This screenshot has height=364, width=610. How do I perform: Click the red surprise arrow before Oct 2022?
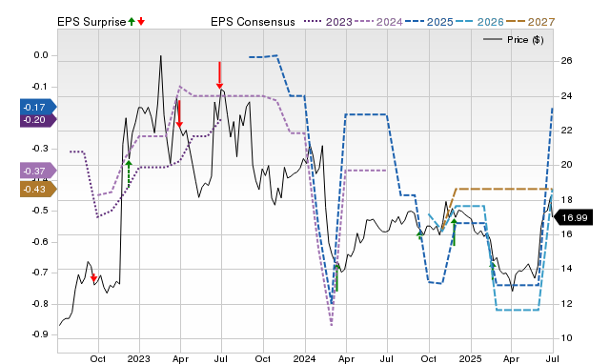click(x=93, y=277)
